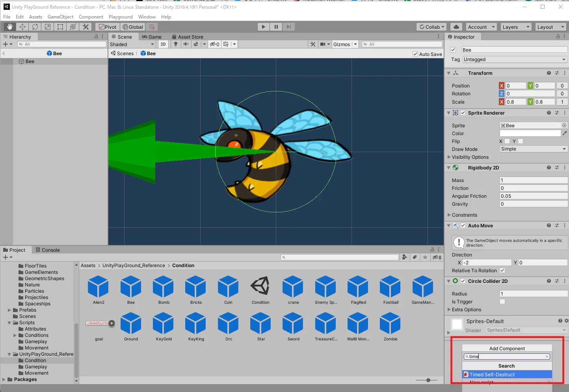Viewport: 569px width, 392px height.
Task: Open the Tag dropdown
Action: coord(515,59)
